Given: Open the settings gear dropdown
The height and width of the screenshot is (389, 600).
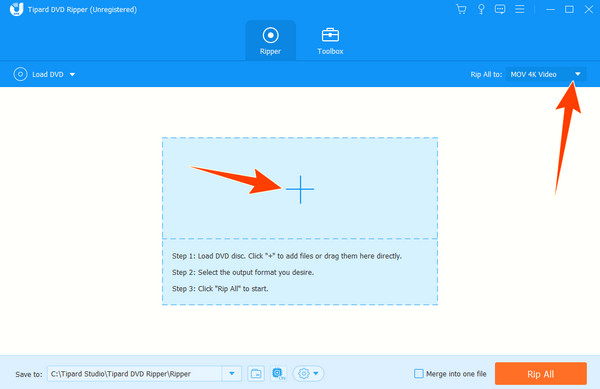Looking at the screenshot, I should [308, 374].
